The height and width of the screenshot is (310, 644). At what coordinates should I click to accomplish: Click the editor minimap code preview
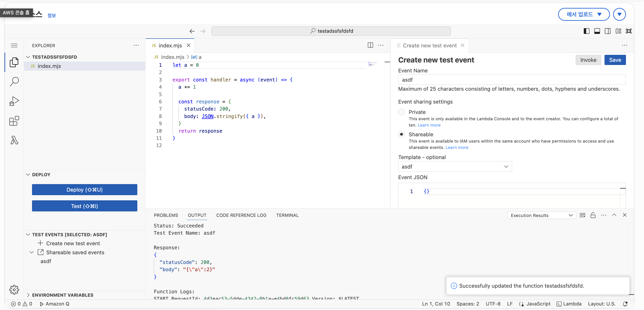point(372,64)
